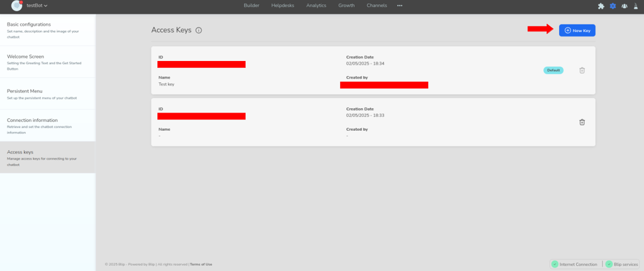Click the Access Keys info icon
Image resolution: width=644 pixels, height=271 pixels.
click(199, 30)
